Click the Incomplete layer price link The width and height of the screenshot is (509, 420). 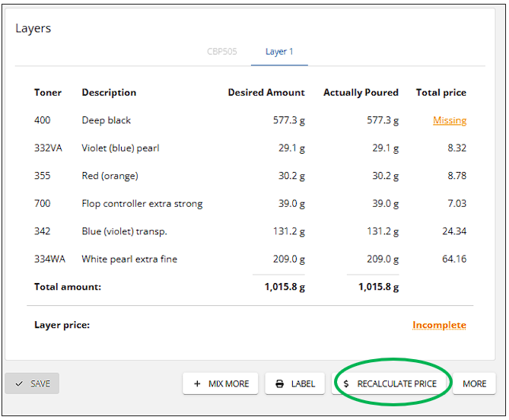pyautogui.click(x=439, y=325)
